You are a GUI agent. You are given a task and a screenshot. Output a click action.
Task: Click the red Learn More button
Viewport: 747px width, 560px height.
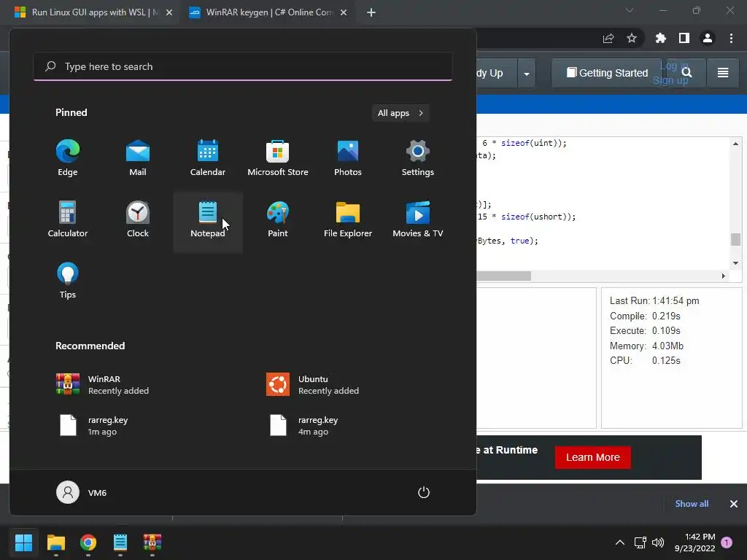pyautogui.click(x=592, y=458)
